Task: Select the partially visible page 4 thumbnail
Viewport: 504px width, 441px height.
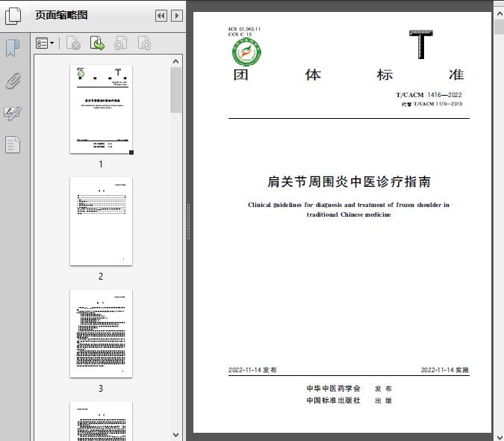Action: pos(101,421)
